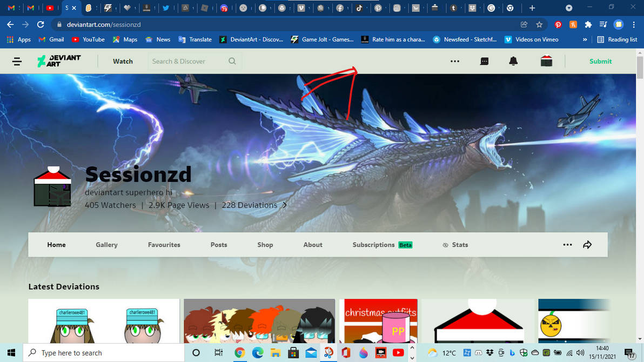Open the Home profile tab
The width and height of the screenshot is (644, 362).
[x=56, y=245]
